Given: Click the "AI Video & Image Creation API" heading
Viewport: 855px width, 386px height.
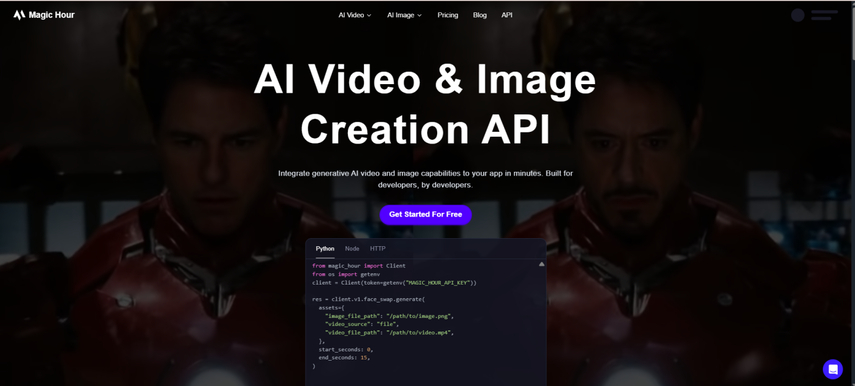Looking at the screenshot, I should click(x=425, y=104).
